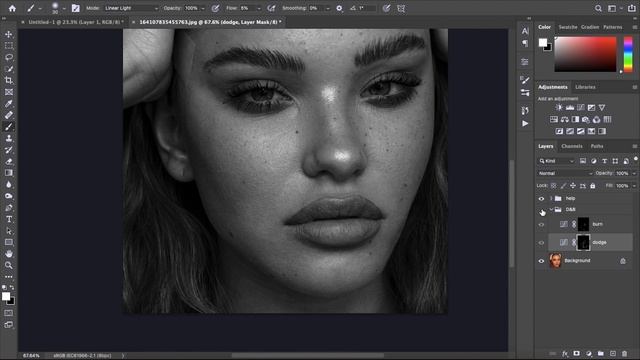
Task: Add layer style fx icon
Action: point(565,353)
